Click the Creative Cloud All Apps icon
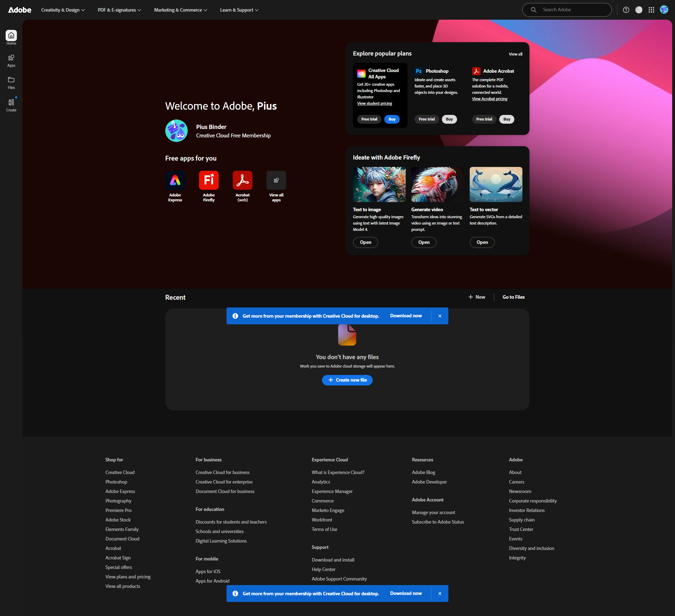The image size is (675, 616). pos(361,73)
